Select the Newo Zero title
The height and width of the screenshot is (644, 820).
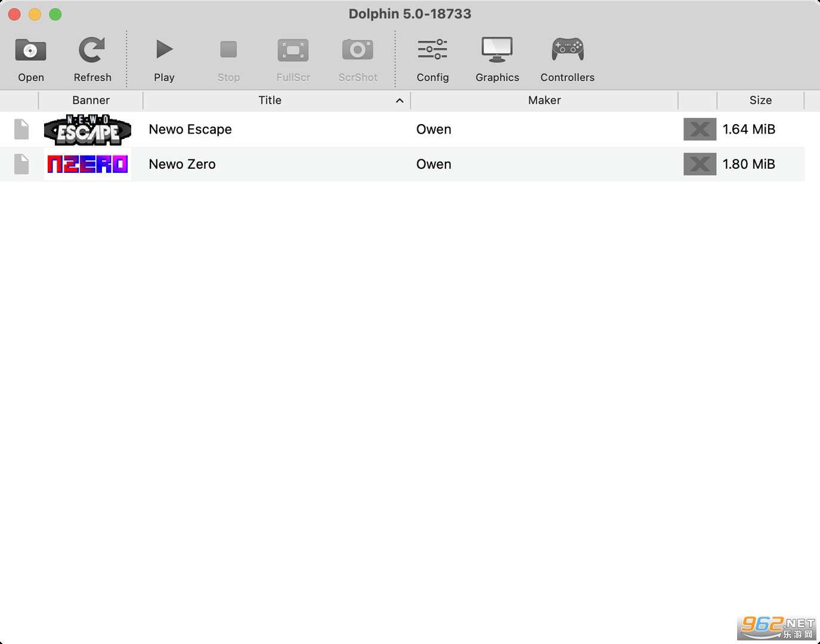tap(182, 164)
